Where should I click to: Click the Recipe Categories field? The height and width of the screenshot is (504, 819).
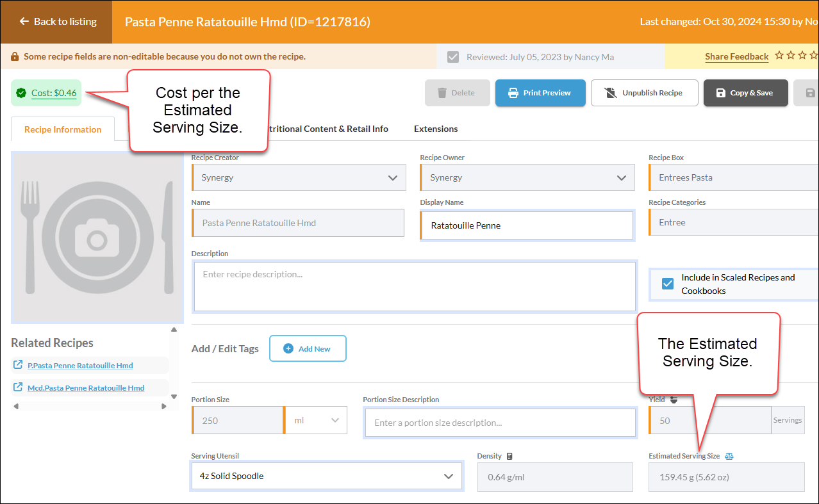pyautogui.click(x=734, y=222)
